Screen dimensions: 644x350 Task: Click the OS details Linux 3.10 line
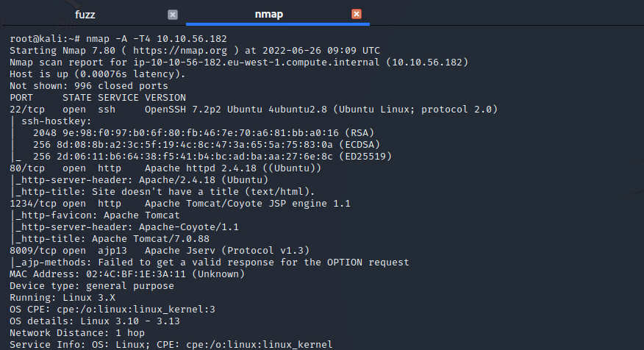click(95, 321)
